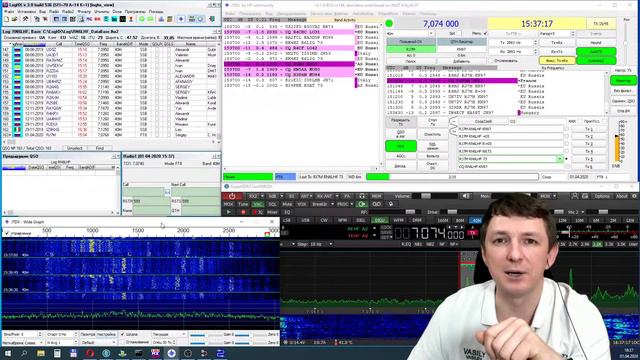Open the Radio menu in LogHX
Screen dimensions: 640x360
pos(54,12)
